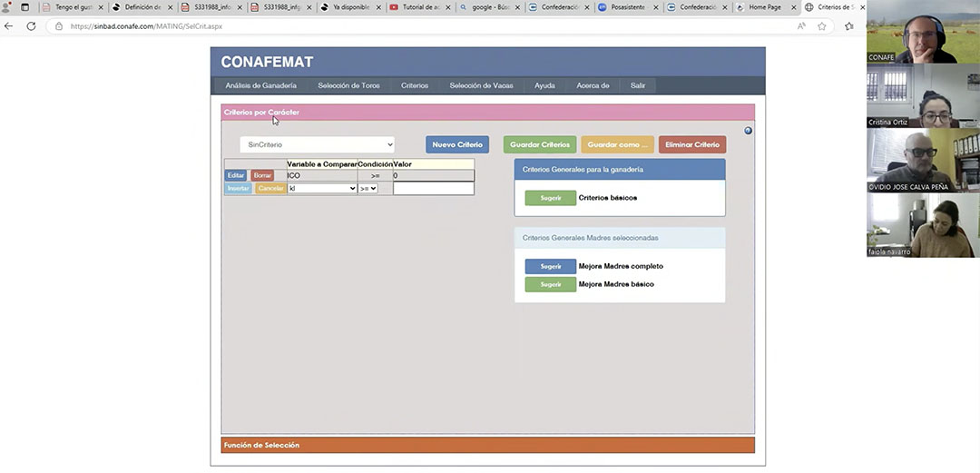The image size is (980, 473).
Task: Click the Insertar button
Action: pos(238,188)
